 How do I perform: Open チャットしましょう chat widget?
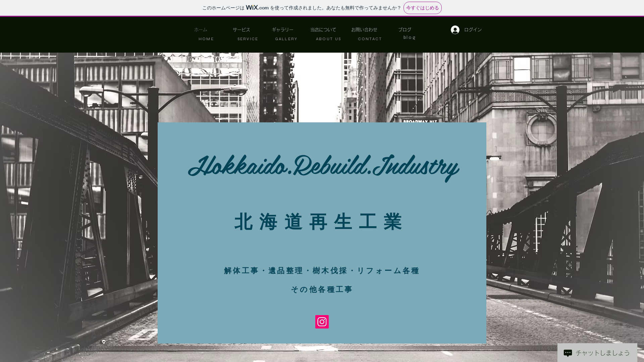pos(602,353)
